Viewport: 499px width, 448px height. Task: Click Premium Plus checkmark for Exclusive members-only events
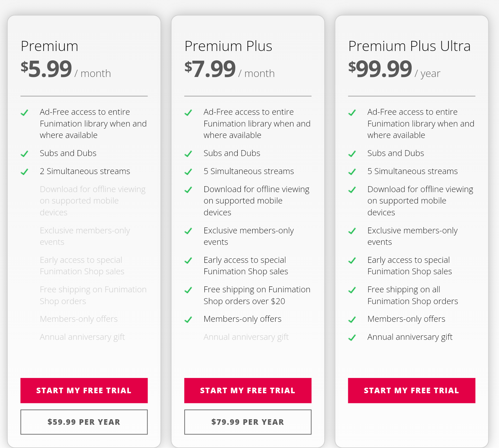188,231
